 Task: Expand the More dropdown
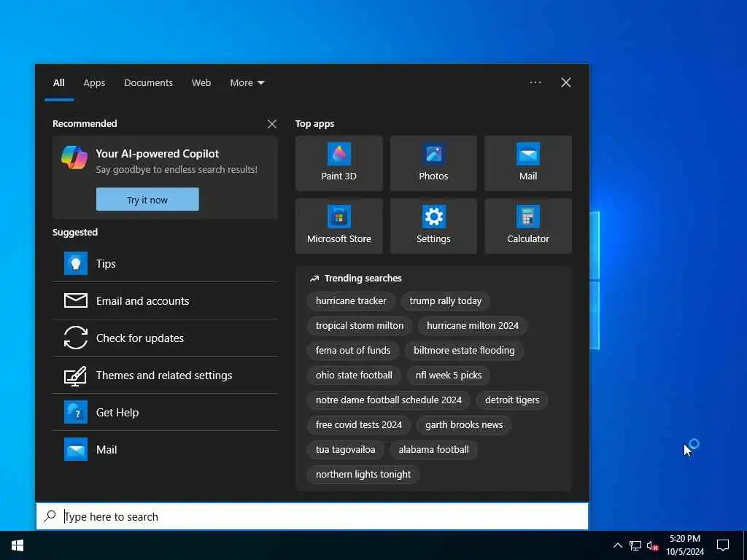coord(247,83)
